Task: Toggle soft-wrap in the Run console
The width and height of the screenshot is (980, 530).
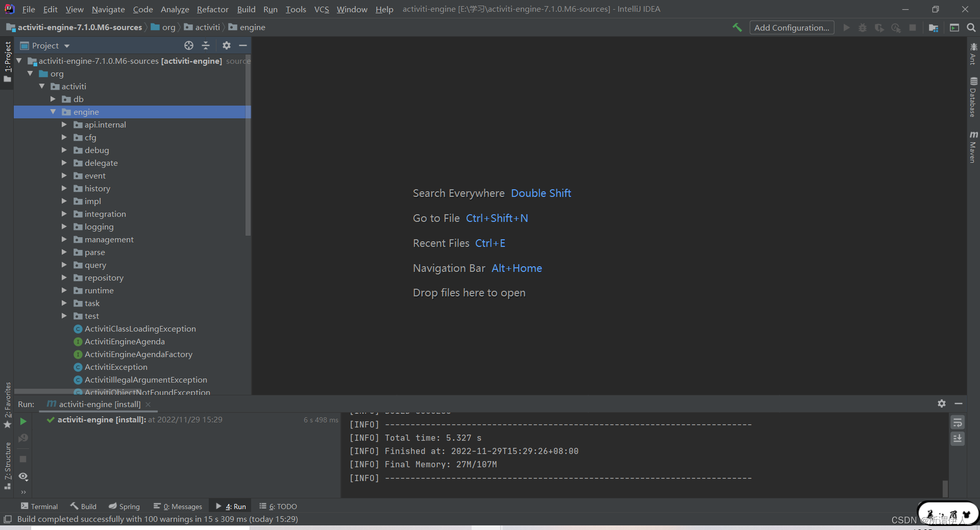Action: coord(958,422)
